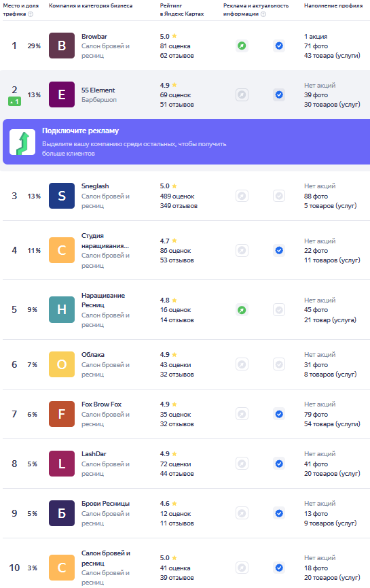Image resolution: width=370 pixels, height=588 pixels.
Task: Click '489 оценок' in Sneglash row
Action: click(177, 196)
